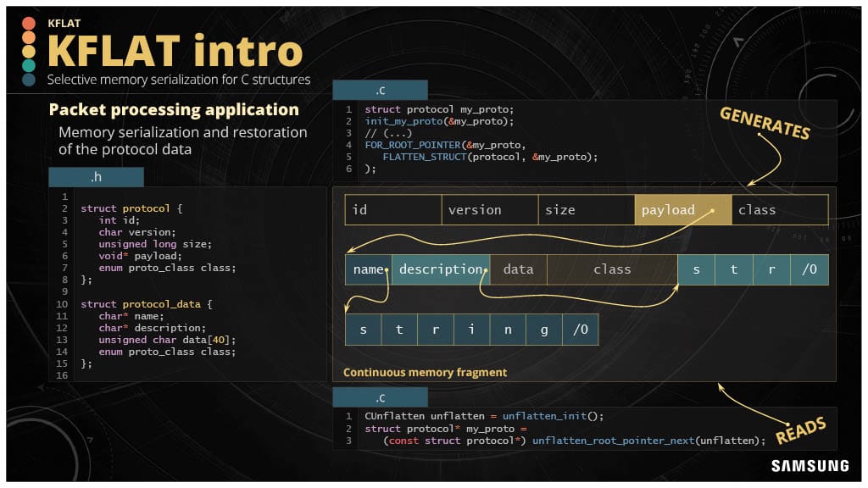Click the 'n' character cell
The width and height of the screenshot is (868, 488).
[508, 330]
